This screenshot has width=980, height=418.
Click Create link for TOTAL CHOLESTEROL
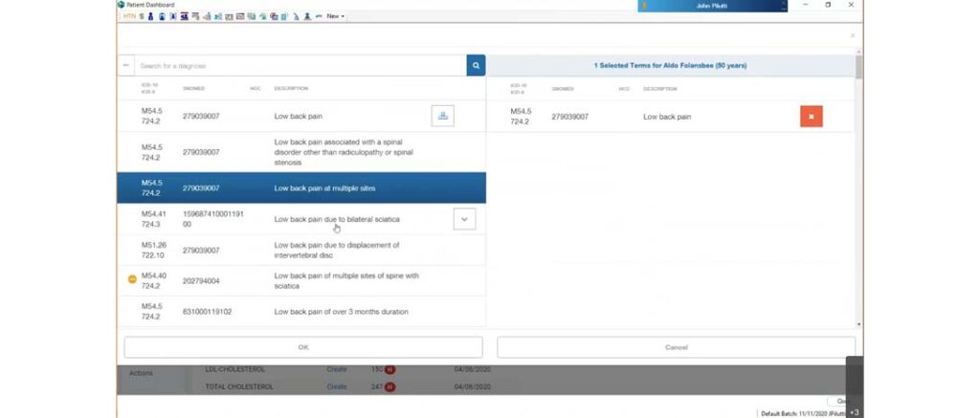coord(336,386)
